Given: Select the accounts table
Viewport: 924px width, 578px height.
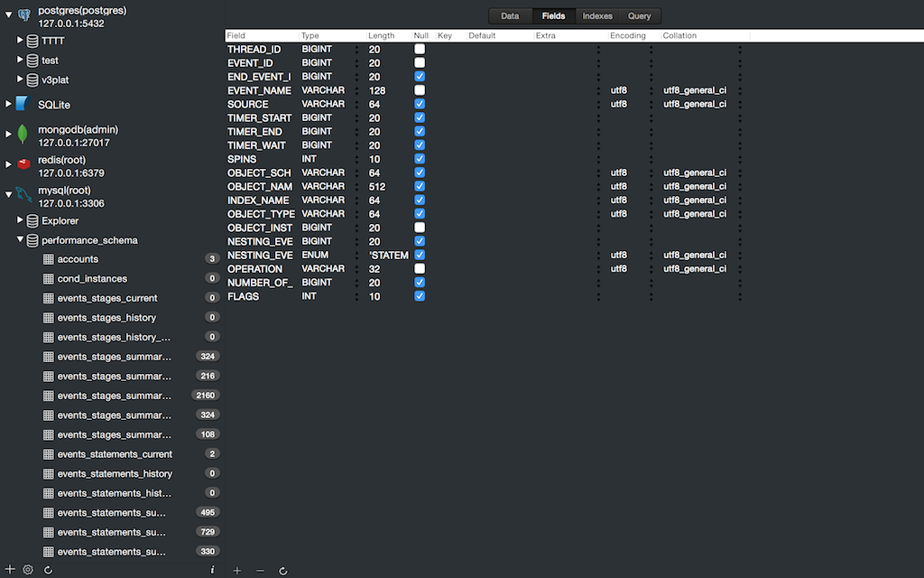Looking at the screenshot, I should point(78,259).
